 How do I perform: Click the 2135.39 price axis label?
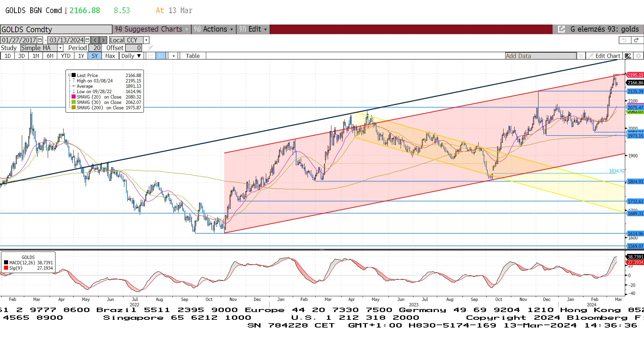[635, 91]
